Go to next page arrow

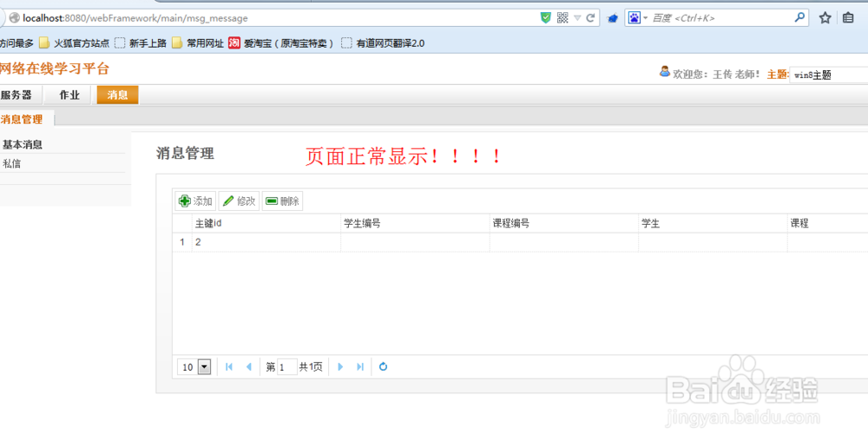click(x=340, y=367)
